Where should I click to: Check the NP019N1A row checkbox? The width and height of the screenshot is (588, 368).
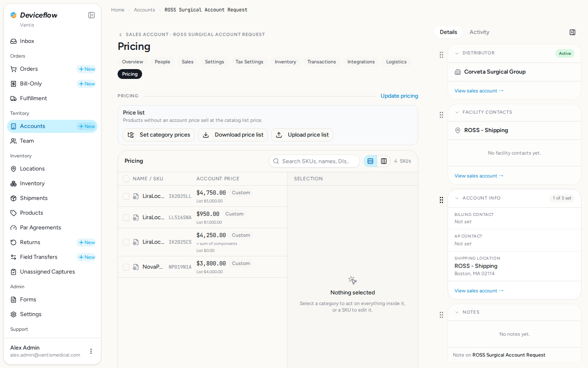[x=126, y=267]
